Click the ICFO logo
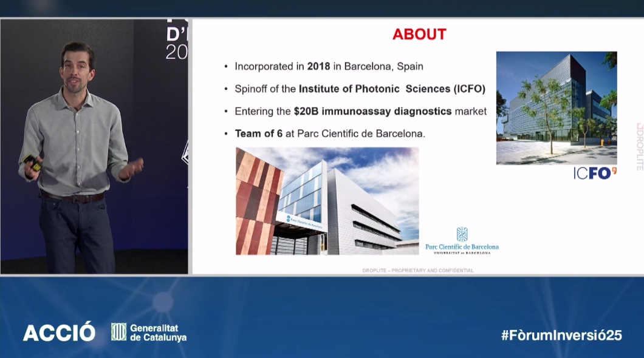644x358 pixels. pos(595,174)
